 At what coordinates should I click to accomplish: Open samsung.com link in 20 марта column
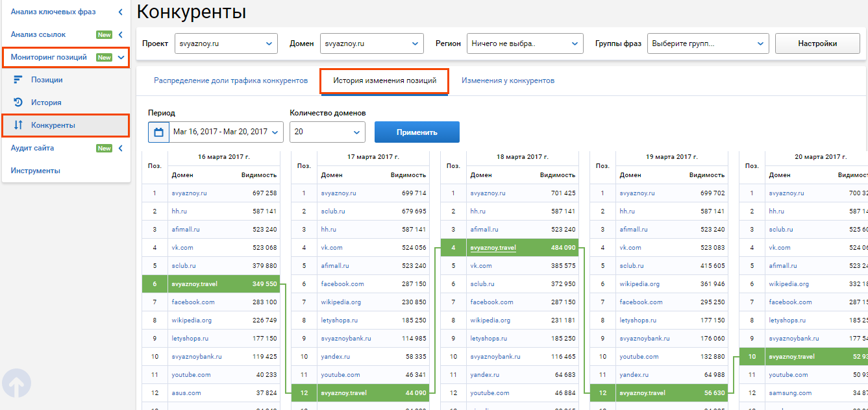click(790, 393)
